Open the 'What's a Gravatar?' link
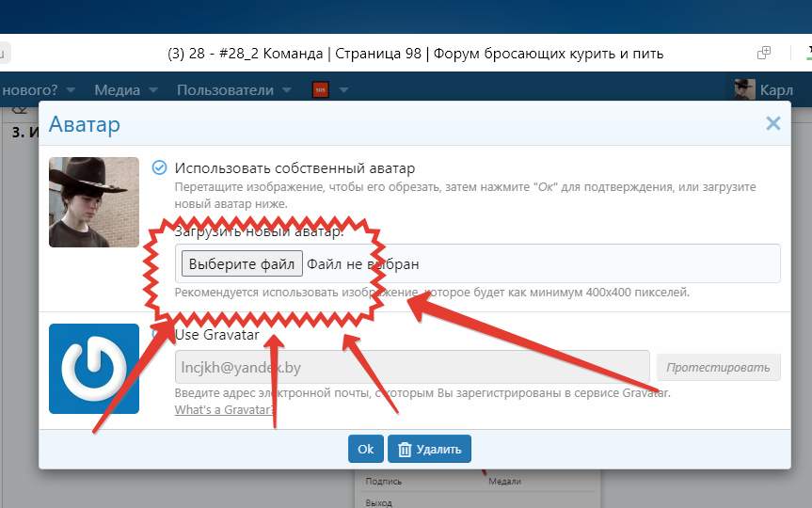This screenshot has width=812, height=508. [224, 409]
